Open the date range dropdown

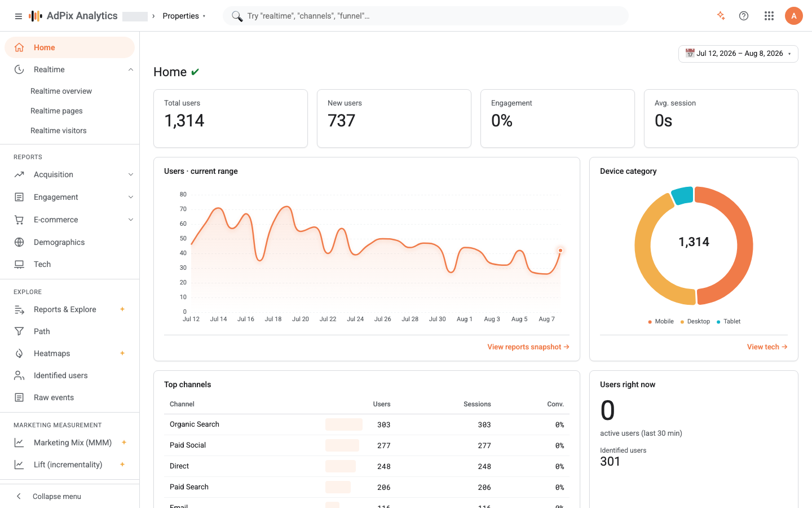tap(738, 54)
